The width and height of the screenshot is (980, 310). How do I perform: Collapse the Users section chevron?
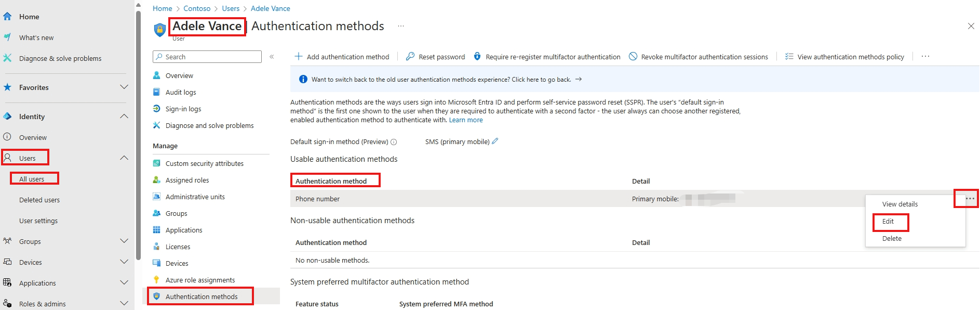point(124,158)
